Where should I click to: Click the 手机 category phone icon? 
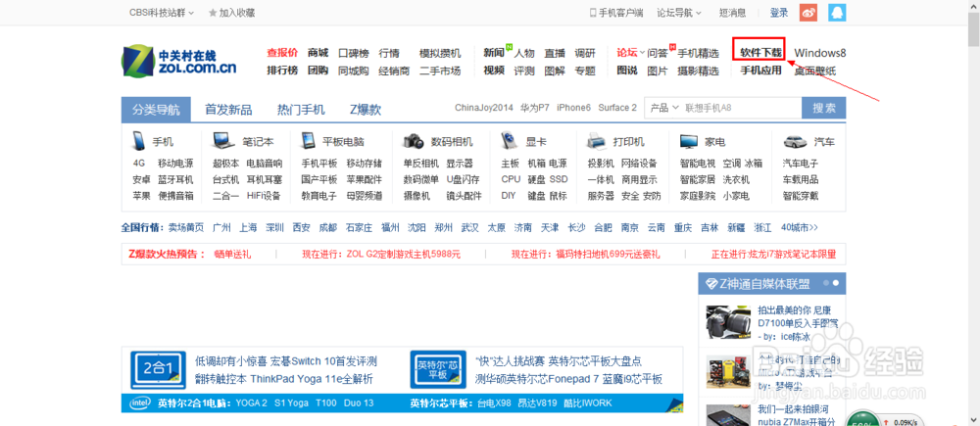[139, 141]
